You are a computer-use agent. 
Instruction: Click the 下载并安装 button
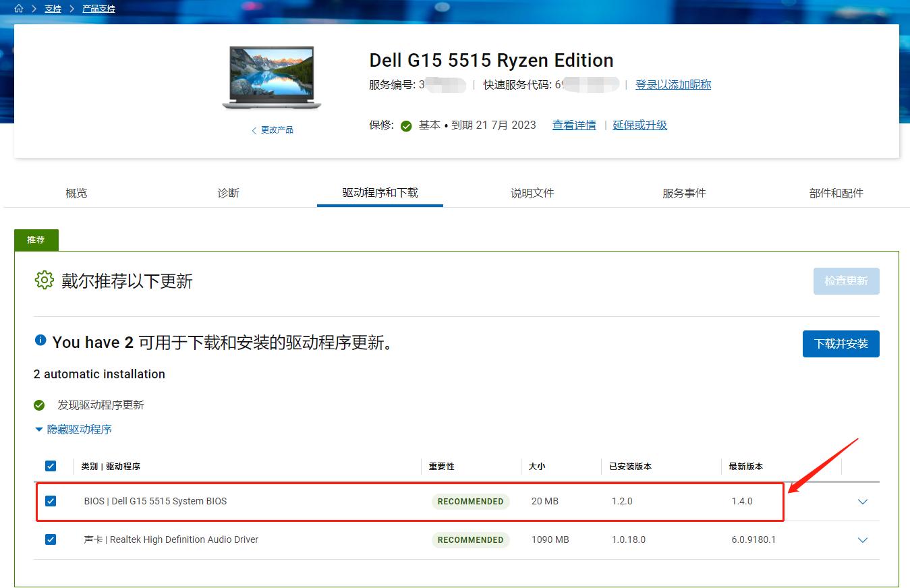coord(841,343)
